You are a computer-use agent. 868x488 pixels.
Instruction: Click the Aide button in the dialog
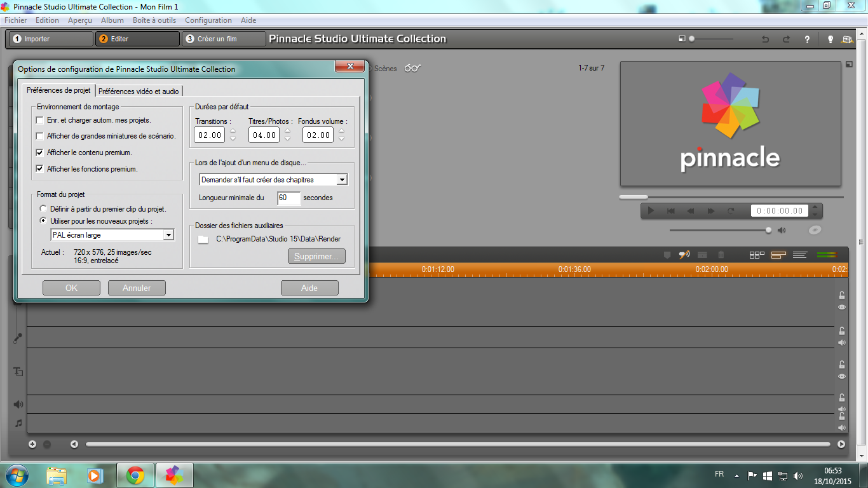pos(309,288)
